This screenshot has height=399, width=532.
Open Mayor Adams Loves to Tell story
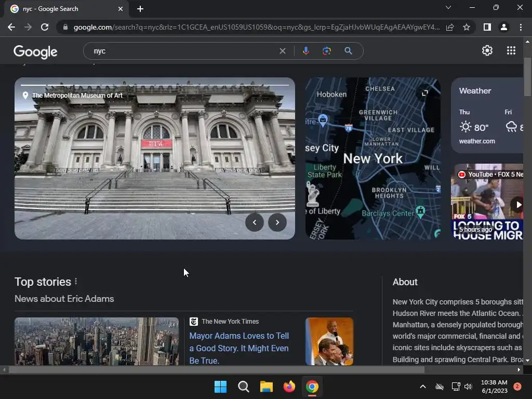[239, 348]
